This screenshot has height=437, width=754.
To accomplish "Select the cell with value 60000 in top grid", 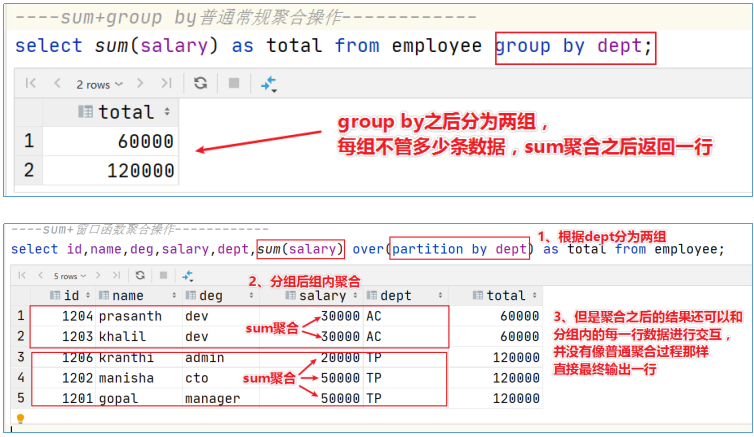I will pos(111,141).
